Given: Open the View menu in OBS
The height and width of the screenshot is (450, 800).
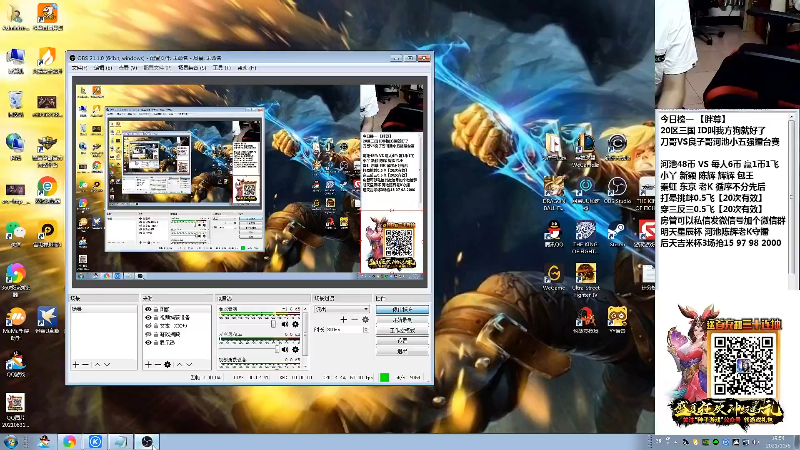Looking at the screenshot, I should pyautogui.click(x=128, y=67).
